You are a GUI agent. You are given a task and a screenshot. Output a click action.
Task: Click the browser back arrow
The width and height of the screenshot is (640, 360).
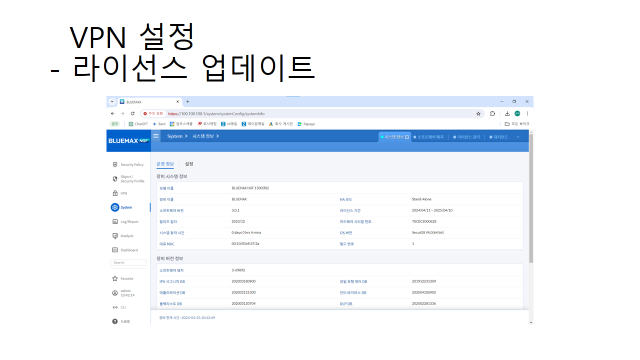click(113, 113)
